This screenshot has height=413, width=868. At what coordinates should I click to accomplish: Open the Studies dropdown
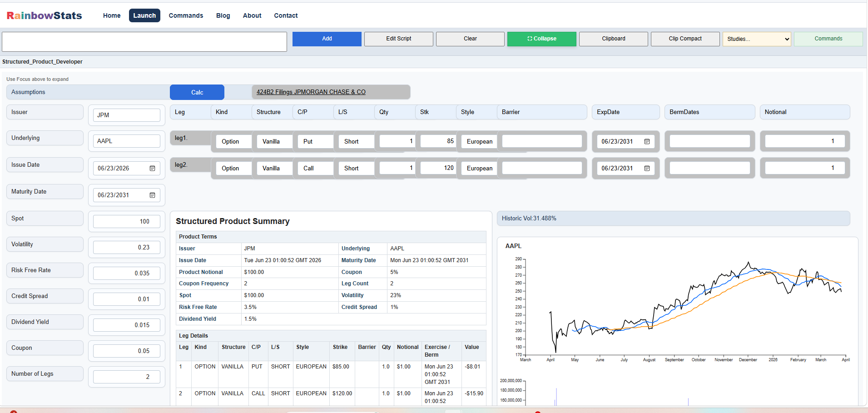point(757,39)
